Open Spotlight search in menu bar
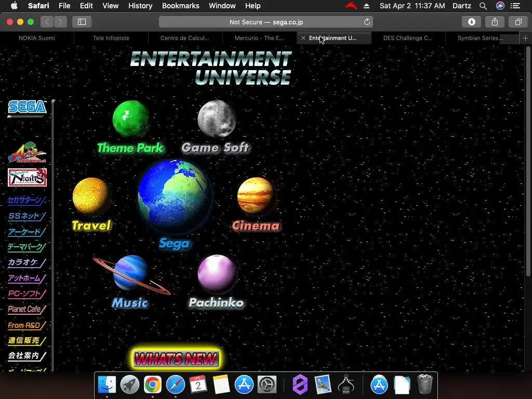The height and width of the screenshot is (399, 532). [483, 6]
